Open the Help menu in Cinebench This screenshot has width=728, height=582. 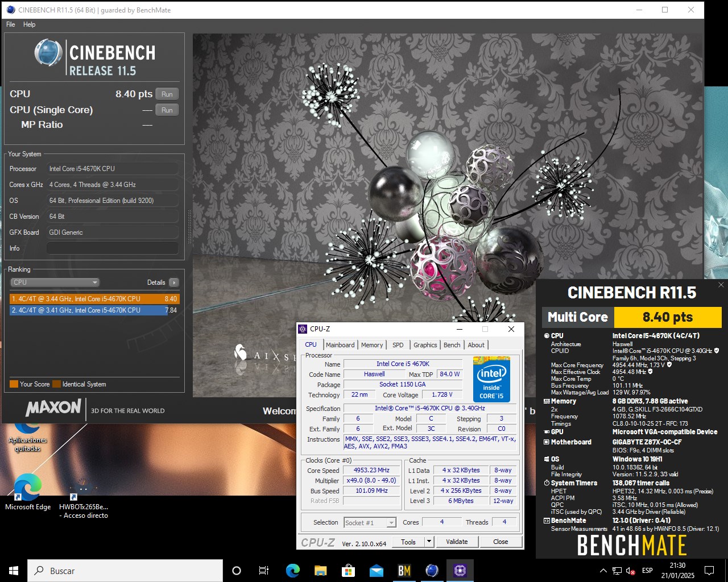point(29,24)
